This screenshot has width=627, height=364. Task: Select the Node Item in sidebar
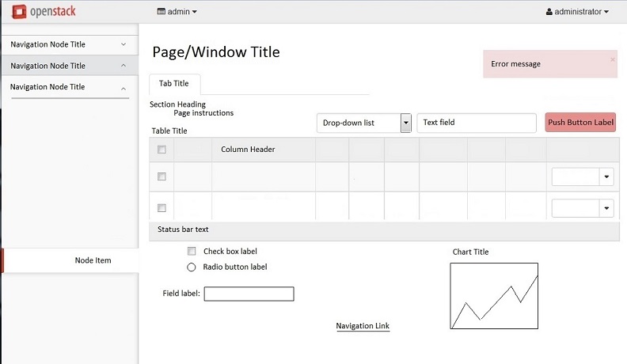coord(93,260)
